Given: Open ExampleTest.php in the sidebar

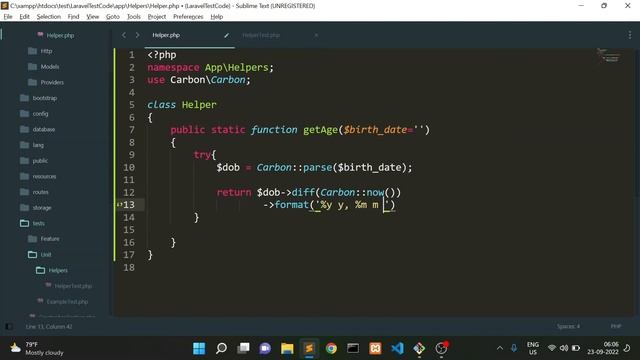Looking at the screenshot, I should (x=67, y=302).
